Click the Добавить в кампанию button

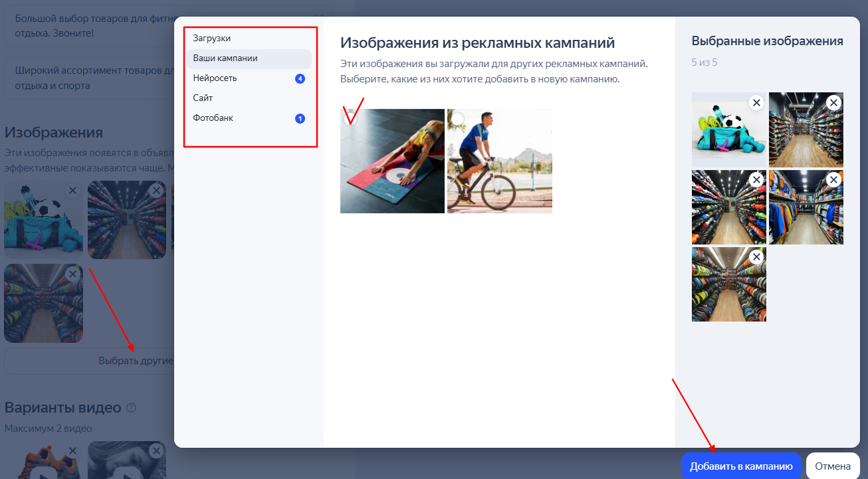tap(741, 466)
